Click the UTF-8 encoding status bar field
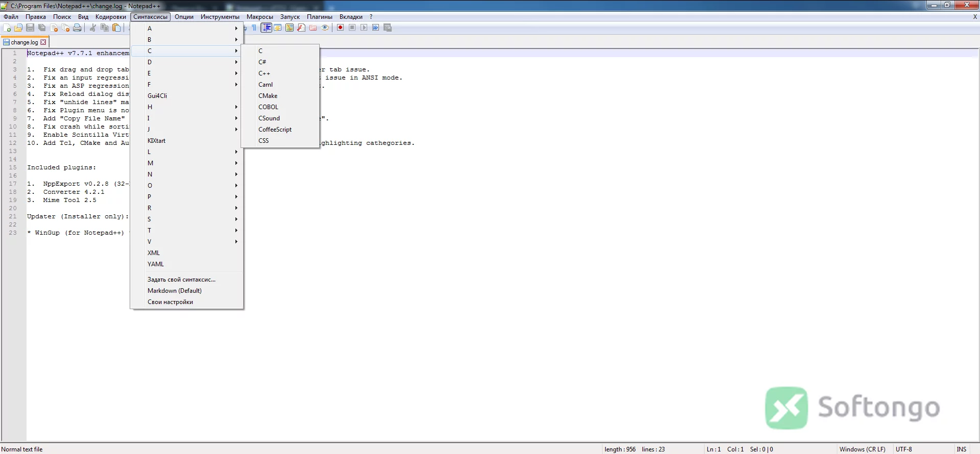Viewport: 980px width, 454px height. pyautogui.click(x=903, y=449)
